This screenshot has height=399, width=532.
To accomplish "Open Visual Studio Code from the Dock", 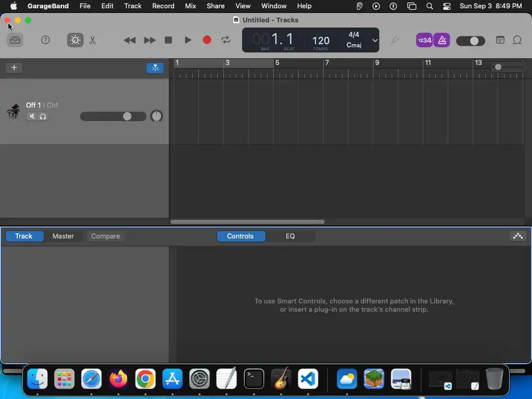I will 308,379.
